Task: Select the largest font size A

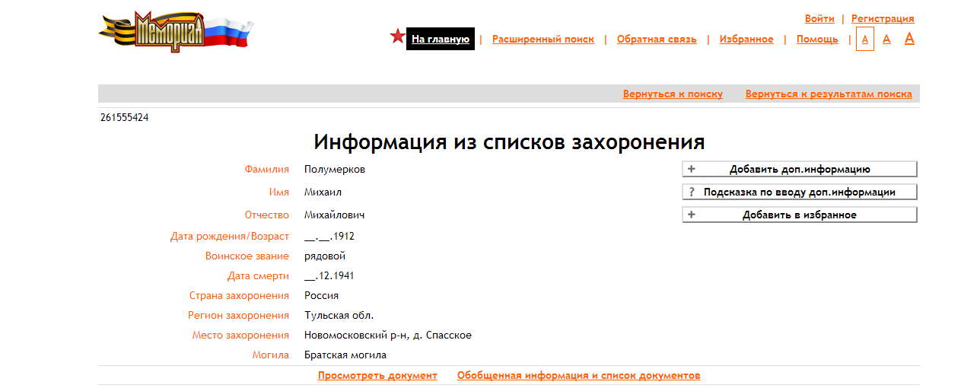Action: click(909, 39)
